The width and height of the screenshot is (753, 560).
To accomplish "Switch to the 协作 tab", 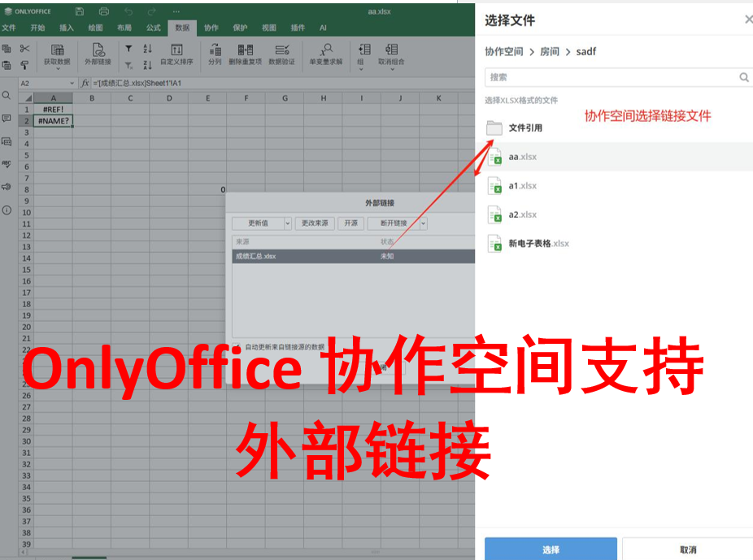I will tap(211, 28).
